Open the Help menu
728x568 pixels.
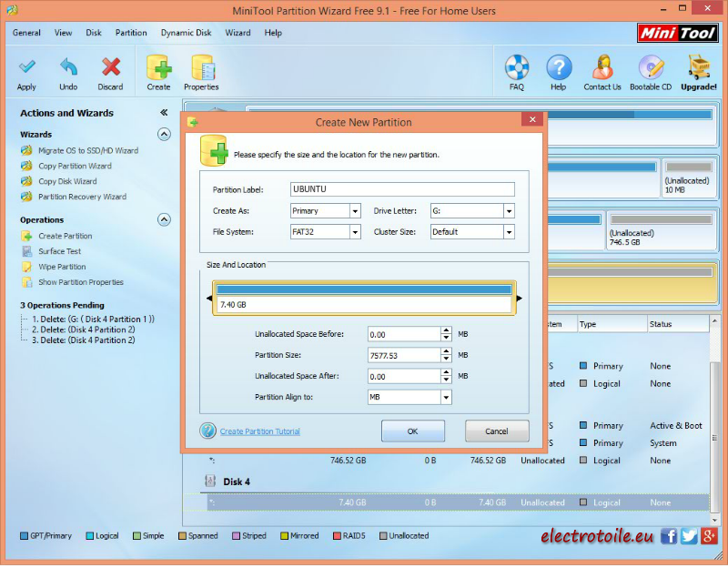273,33
